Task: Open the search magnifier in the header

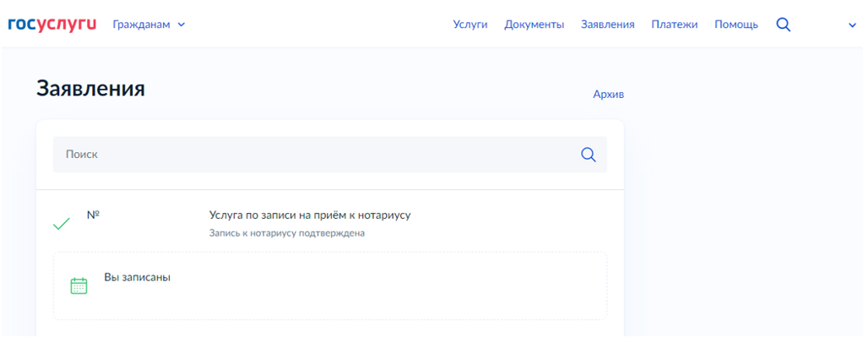Action: coord(784,25)
